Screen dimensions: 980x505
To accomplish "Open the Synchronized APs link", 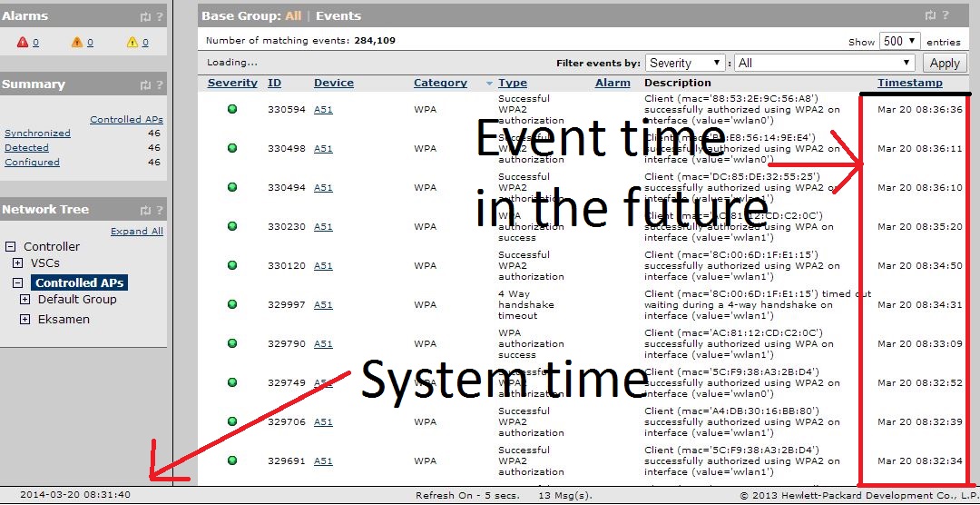I will 37,134.
